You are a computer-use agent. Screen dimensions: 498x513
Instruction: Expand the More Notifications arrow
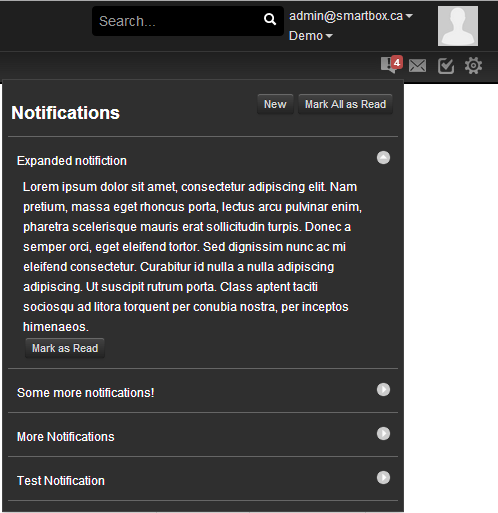pos(383,433)
